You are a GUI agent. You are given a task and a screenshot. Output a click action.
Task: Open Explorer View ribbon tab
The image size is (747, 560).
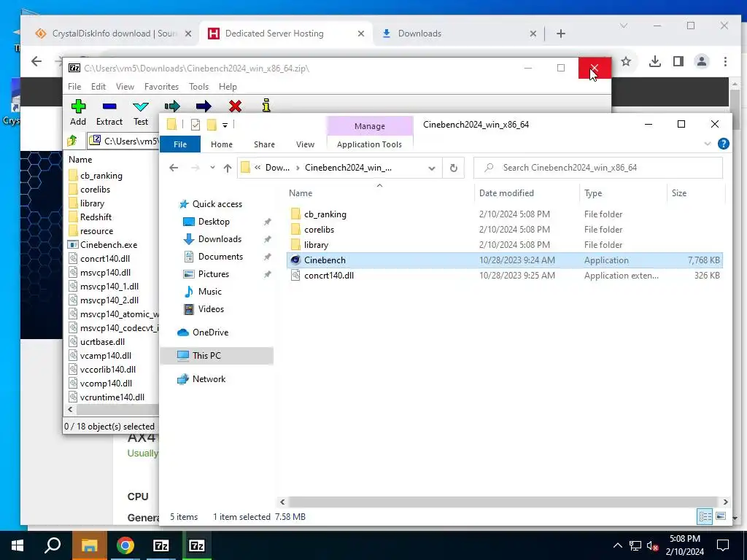(x=306, y=144)
